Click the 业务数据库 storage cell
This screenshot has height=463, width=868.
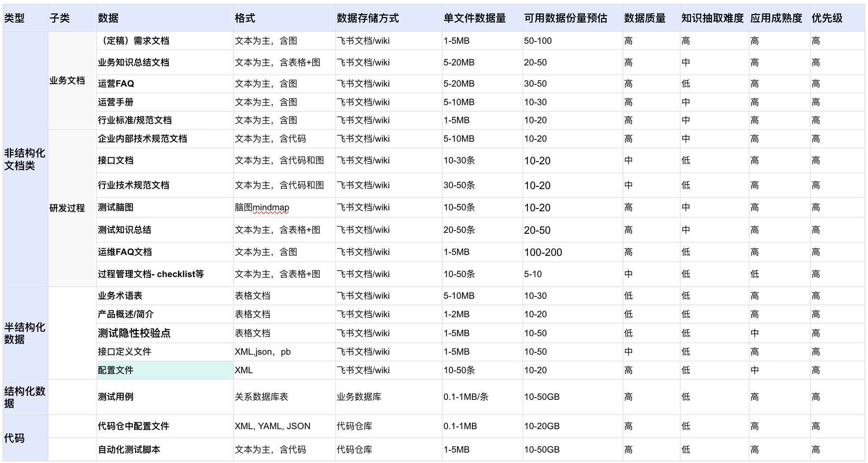tap(359, 397)
